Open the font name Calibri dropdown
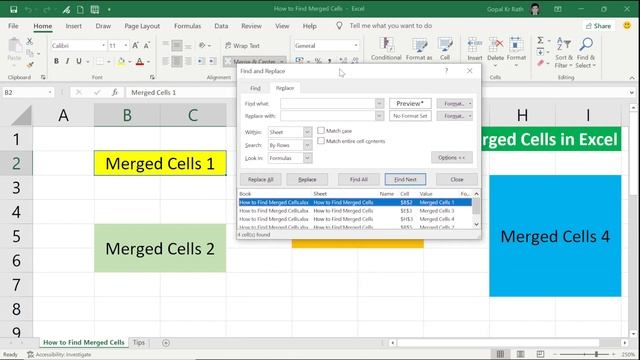The width and height of the screenshot is (640, 360). pos(103,46)
